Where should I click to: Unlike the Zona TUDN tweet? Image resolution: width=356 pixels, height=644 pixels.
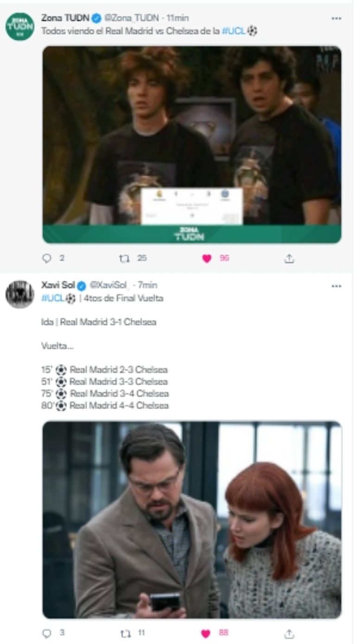pyautogui.click(x=207, y=258)
